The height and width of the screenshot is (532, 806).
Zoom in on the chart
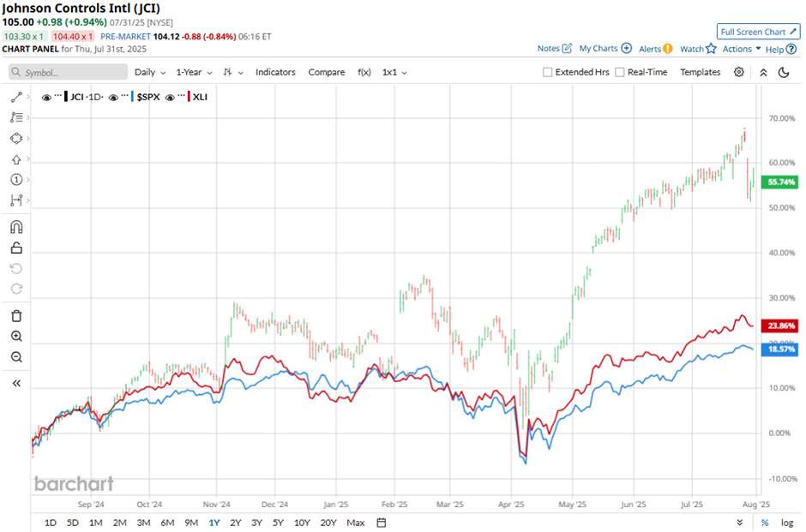(16, 337)
